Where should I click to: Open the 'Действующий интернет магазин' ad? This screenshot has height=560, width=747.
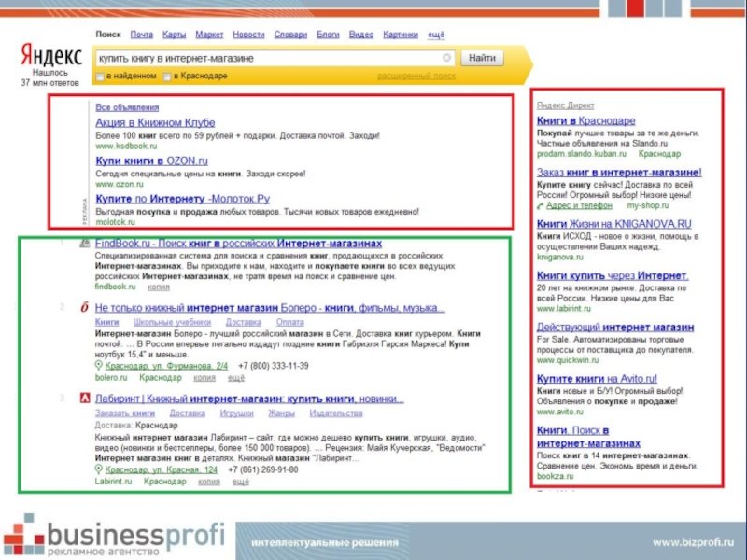coord(615,328)
